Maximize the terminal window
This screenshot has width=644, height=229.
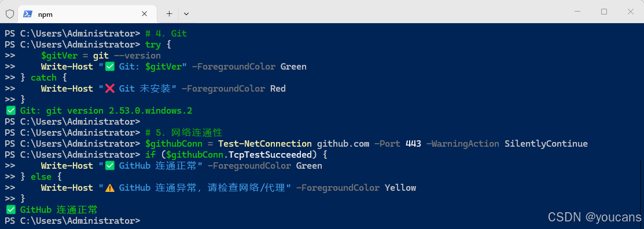point(603,12)
